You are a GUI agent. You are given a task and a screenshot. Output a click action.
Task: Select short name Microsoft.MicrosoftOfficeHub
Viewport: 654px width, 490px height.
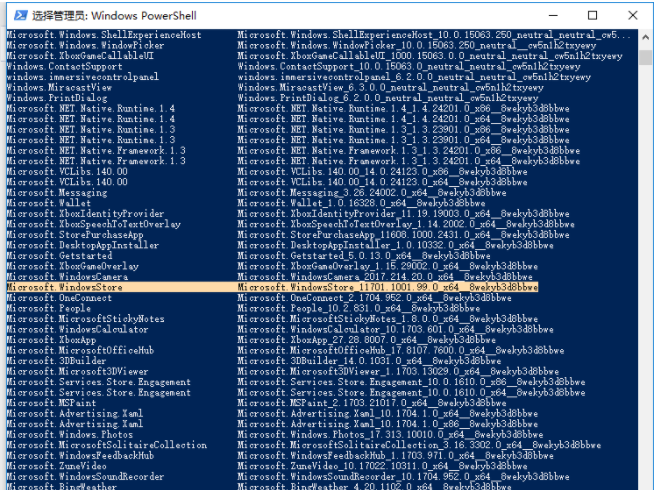(x=80, y=350)
